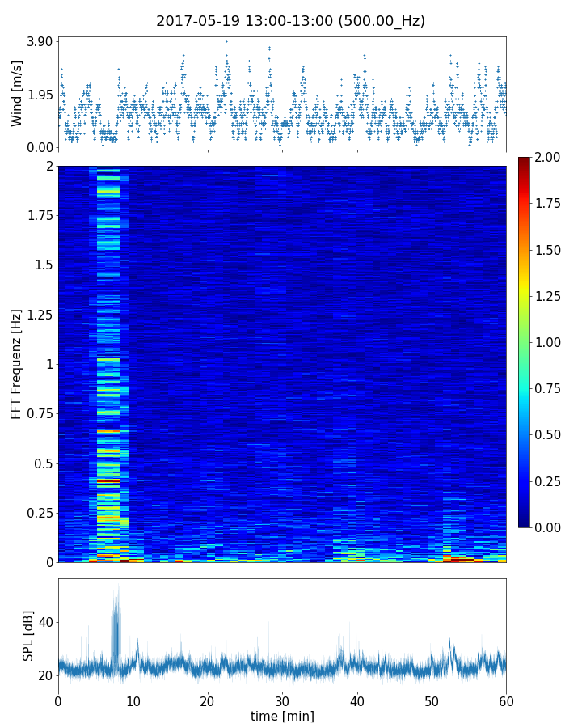Click the 0.25 tick on the frequency axis

click(x=39, y=513)
